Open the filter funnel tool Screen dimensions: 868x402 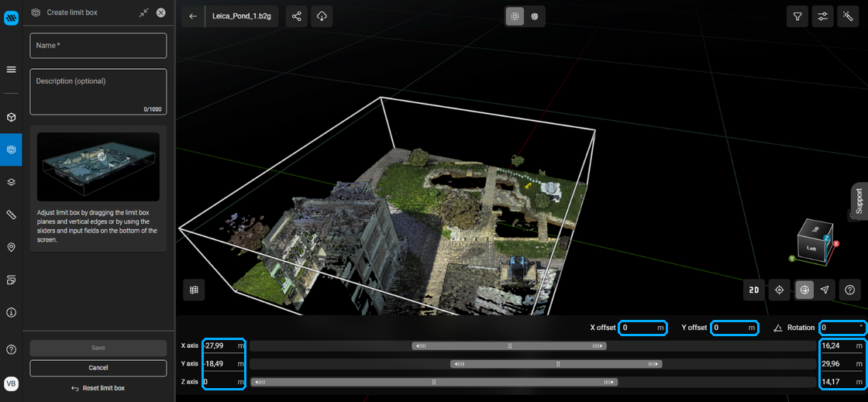pyautogui.click(x=797, y=16)
